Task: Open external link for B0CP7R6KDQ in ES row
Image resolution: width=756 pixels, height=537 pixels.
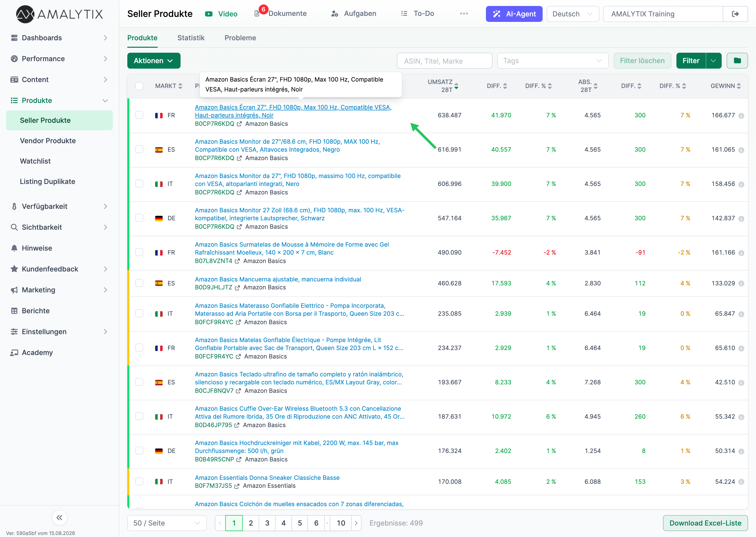Action: pos(239,158)
